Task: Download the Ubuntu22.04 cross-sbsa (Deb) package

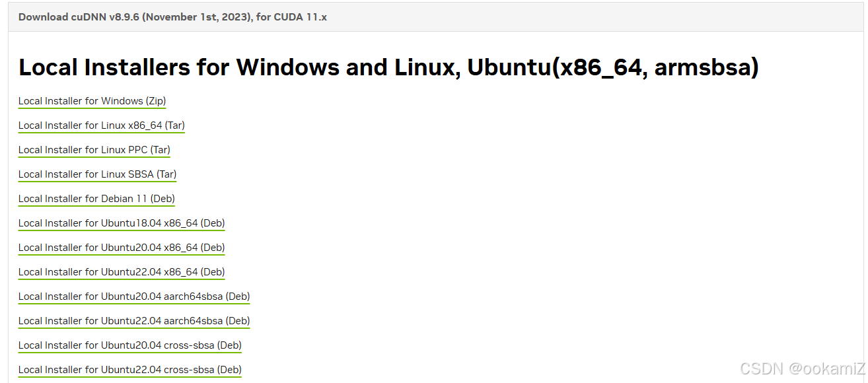Action: tap(129, 370)
